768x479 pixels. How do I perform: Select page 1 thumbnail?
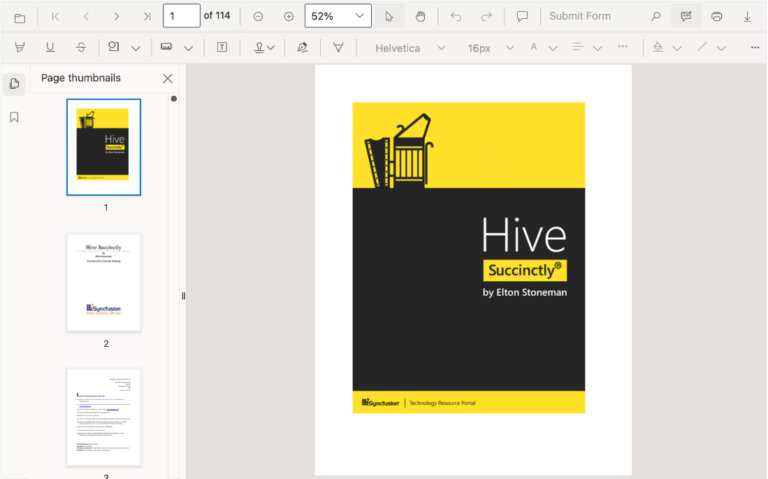point(104,147)
